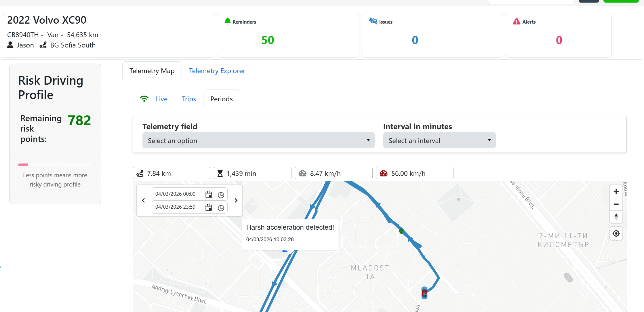Click the red speedometer icon on the 56.00 km/h chip
The height and width of the screenshot is (312, 644).
[384, 173]
